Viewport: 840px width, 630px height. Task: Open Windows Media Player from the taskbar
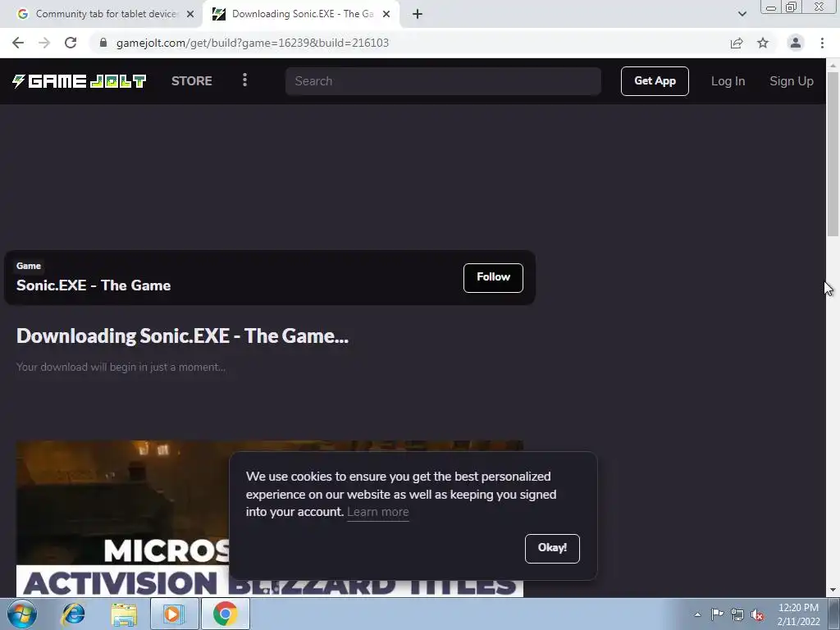[x=174, y=614]
